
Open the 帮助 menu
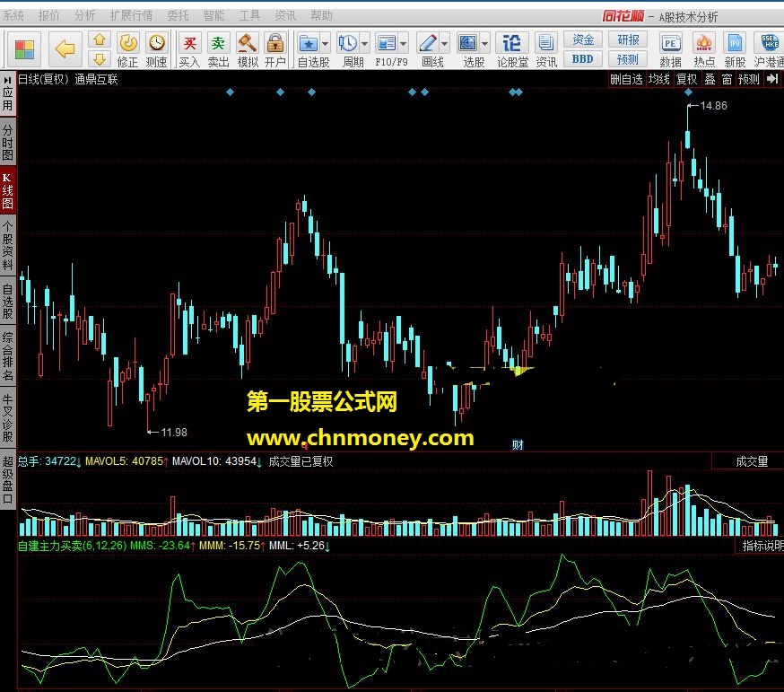(x=321, y=16)
